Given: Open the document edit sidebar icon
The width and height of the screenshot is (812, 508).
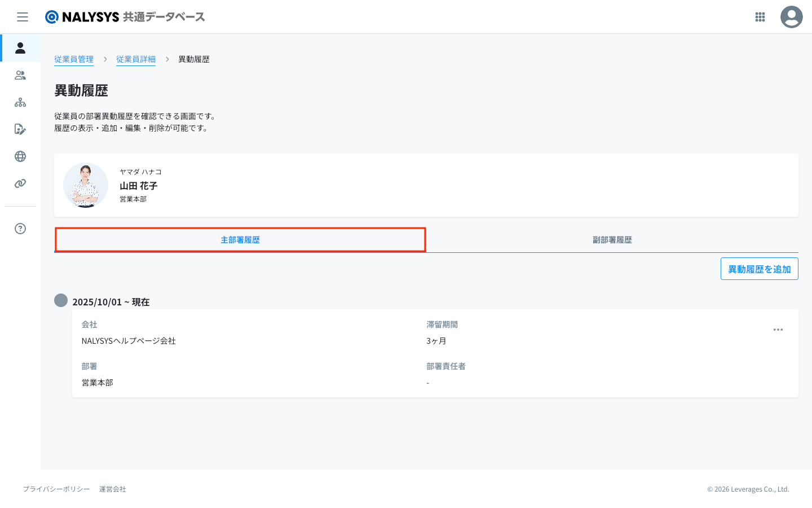Looking at the screenshot, I should point(20,129).
